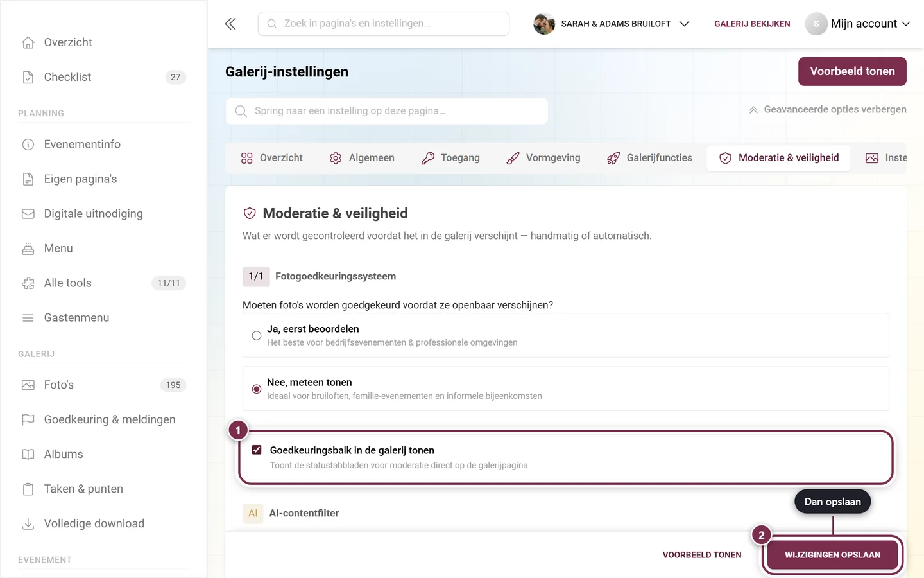
Task: Collapse the sidebar with double-chevron icon
Action: click(x=230, y=24)
